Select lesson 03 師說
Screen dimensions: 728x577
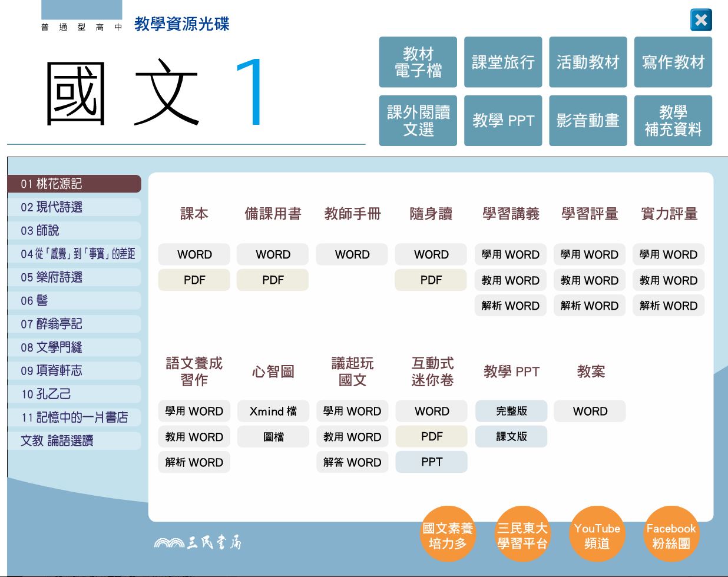tap(74, 230)
